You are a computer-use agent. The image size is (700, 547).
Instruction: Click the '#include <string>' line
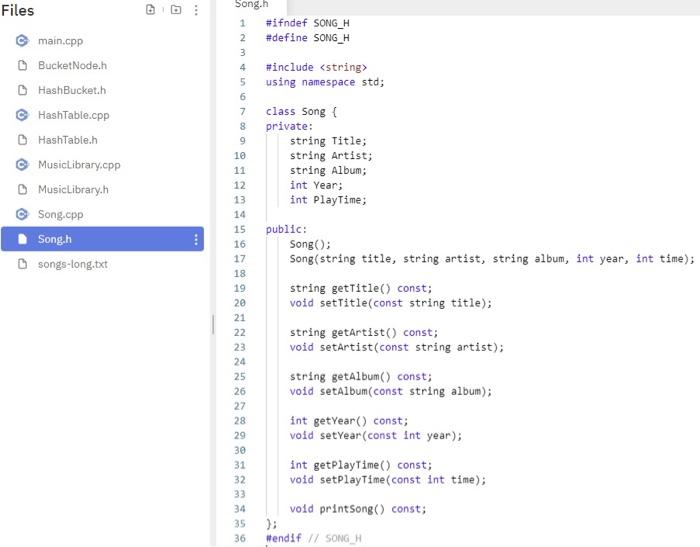[316, 67]
